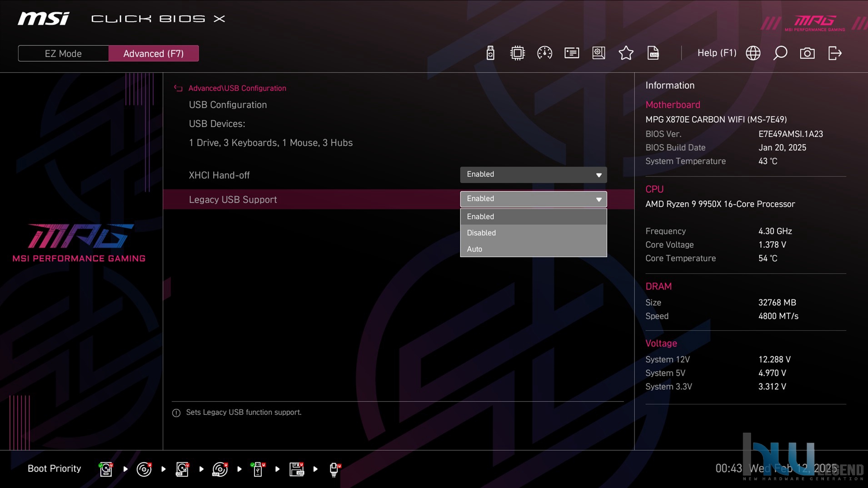Choose Disabled in Legacy USB Support list

tap(533, 233)
